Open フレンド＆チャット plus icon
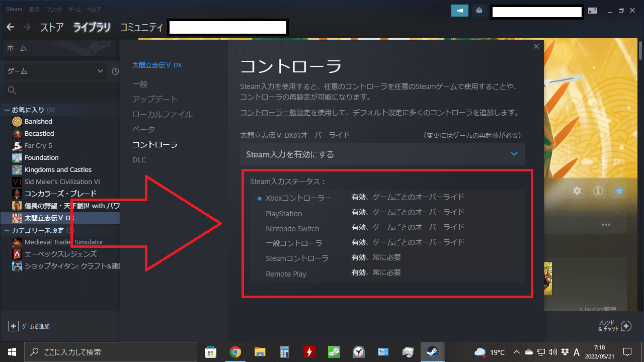This screenshot has width=644, height=362. point(626,326)
